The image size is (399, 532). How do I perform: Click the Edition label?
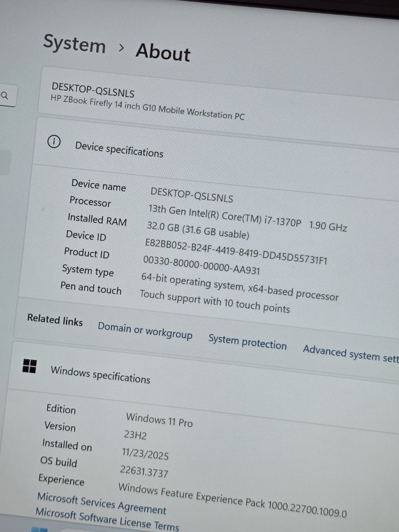tap(61, 409)
